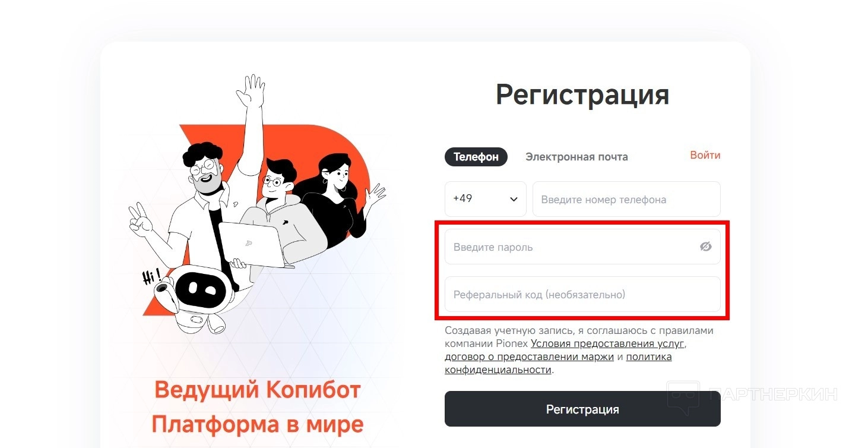Open the +49 country code dropdown

click(x=486, y=199)
